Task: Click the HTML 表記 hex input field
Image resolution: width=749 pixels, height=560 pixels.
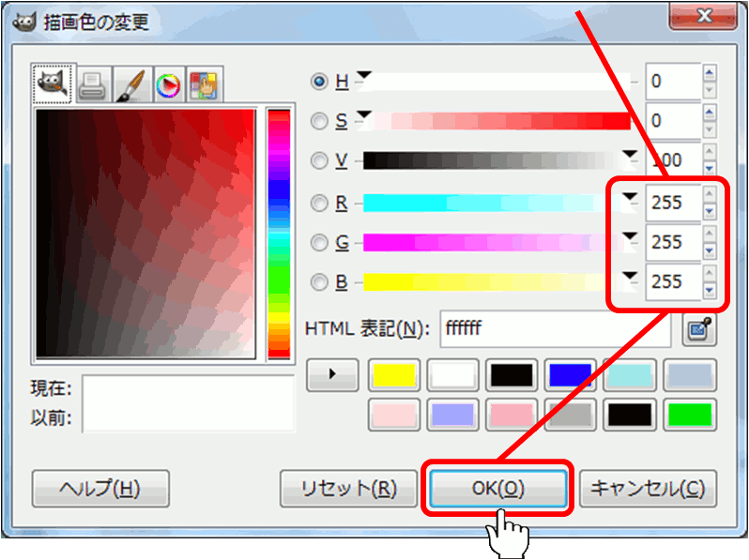Action: pyautogui.click(x=554, y=329)
